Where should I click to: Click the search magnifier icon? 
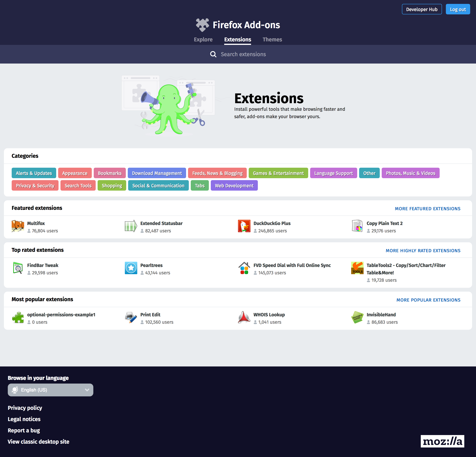tap(213, 54)
